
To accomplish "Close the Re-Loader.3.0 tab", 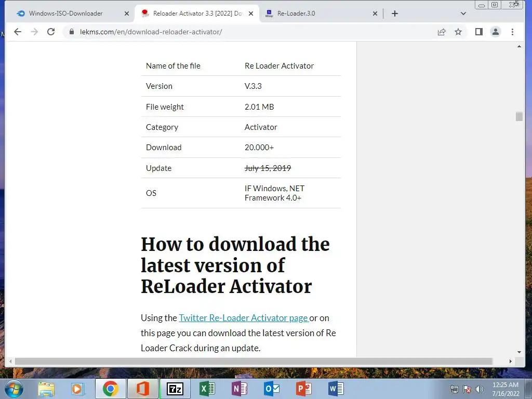I will (375, 14).
